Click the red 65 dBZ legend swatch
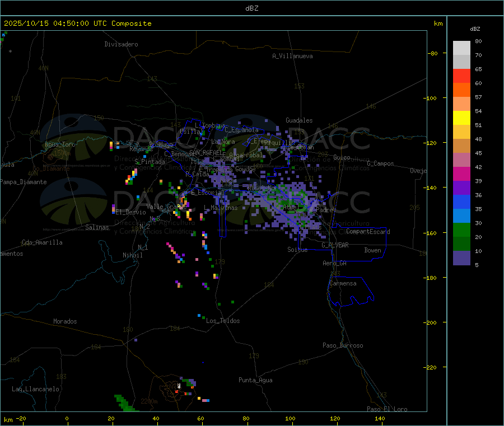The image size is (504, 426). (461, 76)
